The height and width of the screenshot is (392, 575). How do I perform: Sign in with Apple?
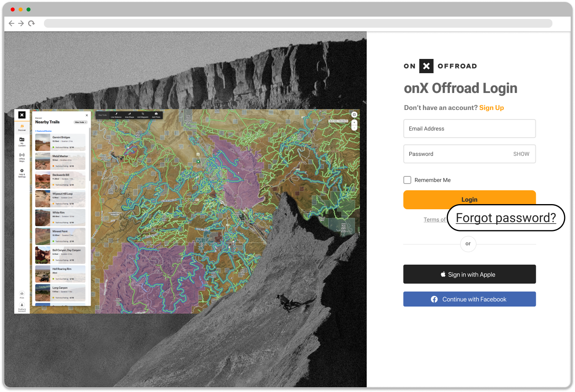[x=469, y=274]
